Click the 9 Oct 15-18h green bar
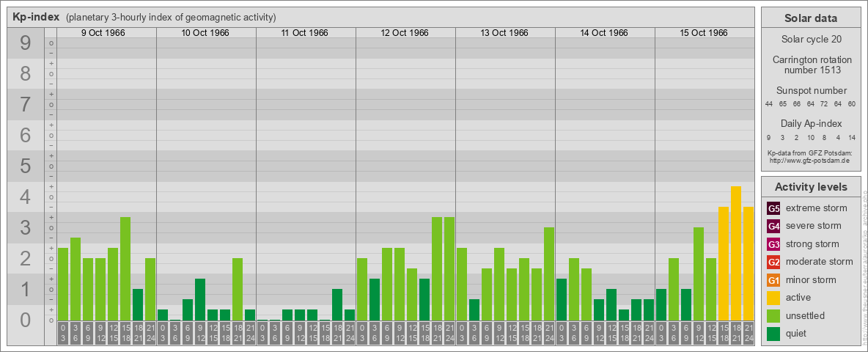The image size is (868, 352). point(125,269)
